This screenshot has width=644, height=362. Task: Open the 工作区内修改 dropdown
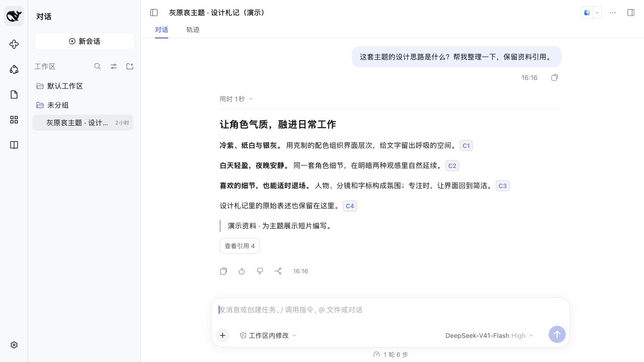(268, 335)
